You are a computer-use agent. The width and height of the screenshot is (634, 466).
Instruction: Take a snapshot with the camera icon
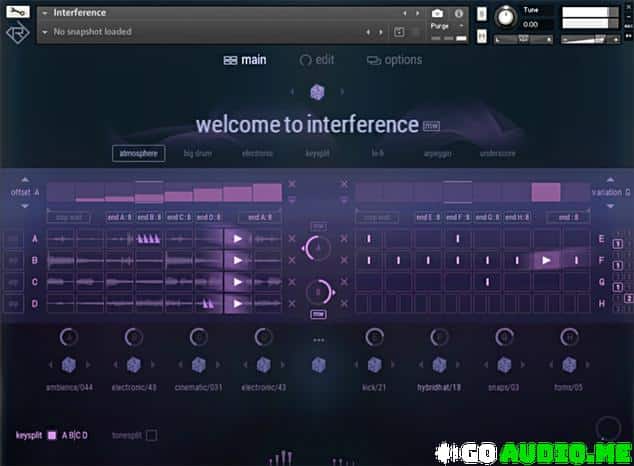437,13
